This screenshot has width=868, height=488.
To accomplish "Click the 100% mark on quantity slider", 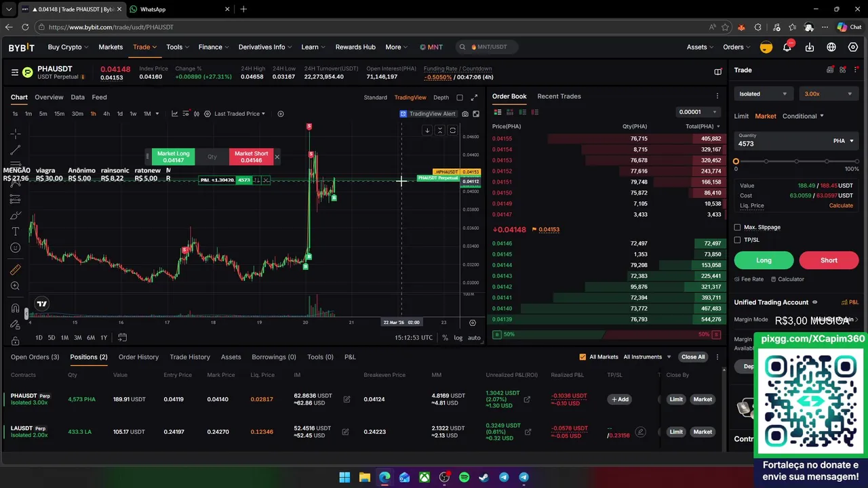I will 858,161.
